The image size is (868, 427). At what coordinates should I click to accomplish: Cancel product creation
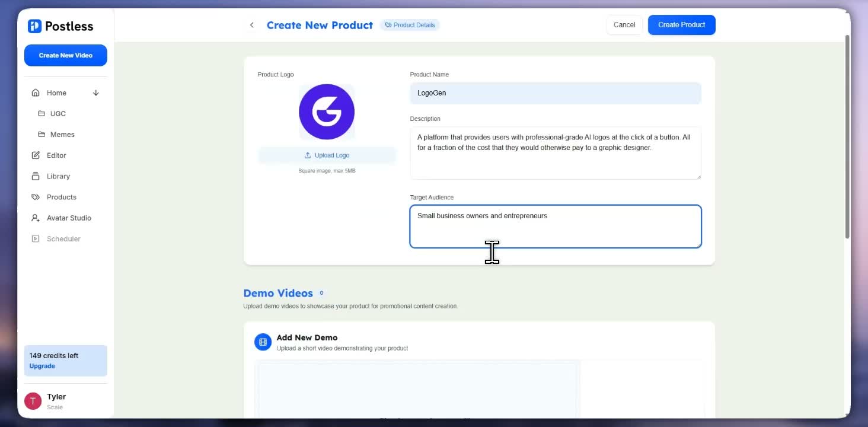624,25
